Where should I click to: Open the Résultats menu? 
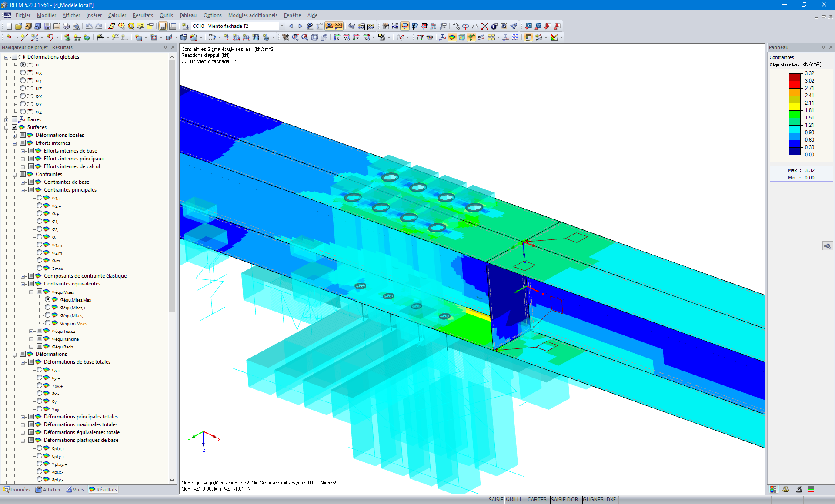point(143,15)
